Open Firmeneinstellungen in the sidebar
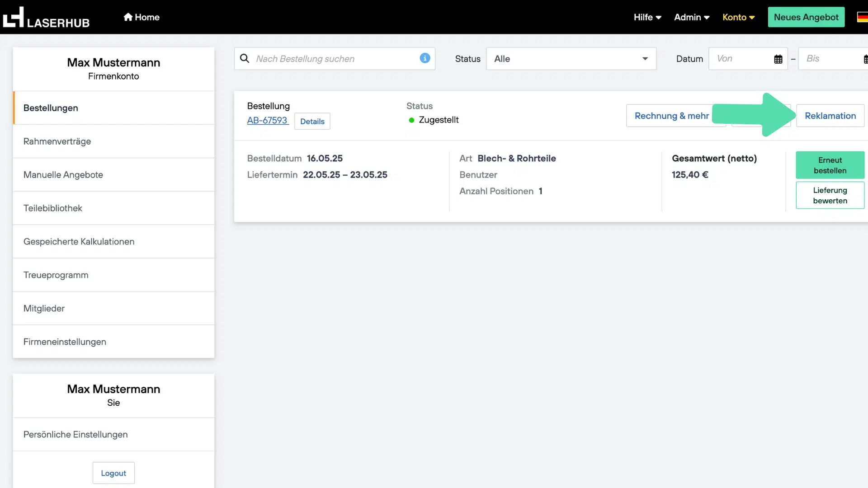Screen dimensions: 868x488 click(x=113, y=342)
